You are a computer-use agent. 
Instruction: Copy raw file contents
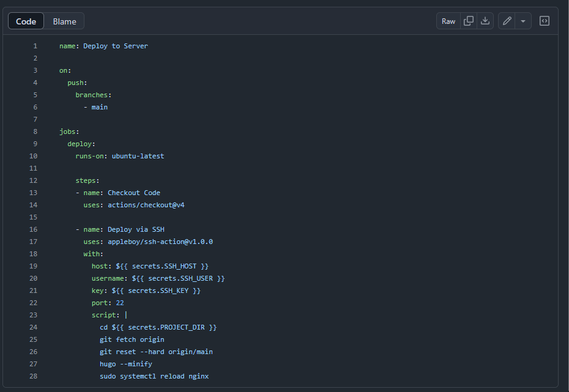(x=469, y=21)
